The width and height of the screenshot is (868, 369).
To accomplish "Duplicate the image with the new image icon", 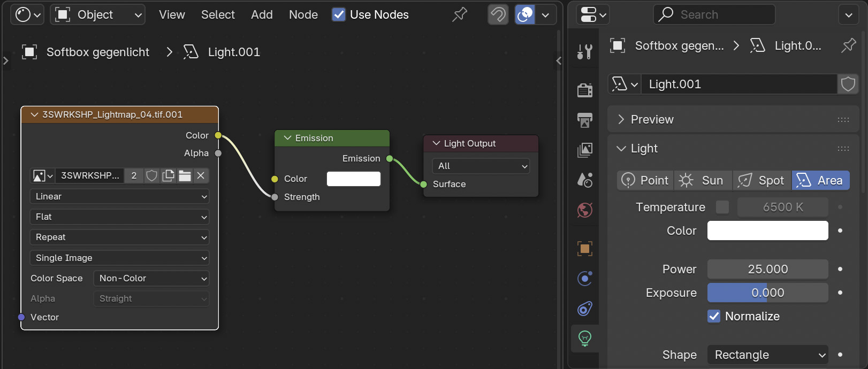I will [x=168, y=175].
